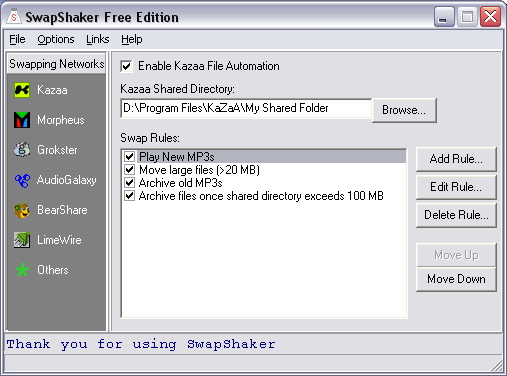This screenshot has height=376, width=507.
Task: Click the Swapping Networks header
Action: 57,64
